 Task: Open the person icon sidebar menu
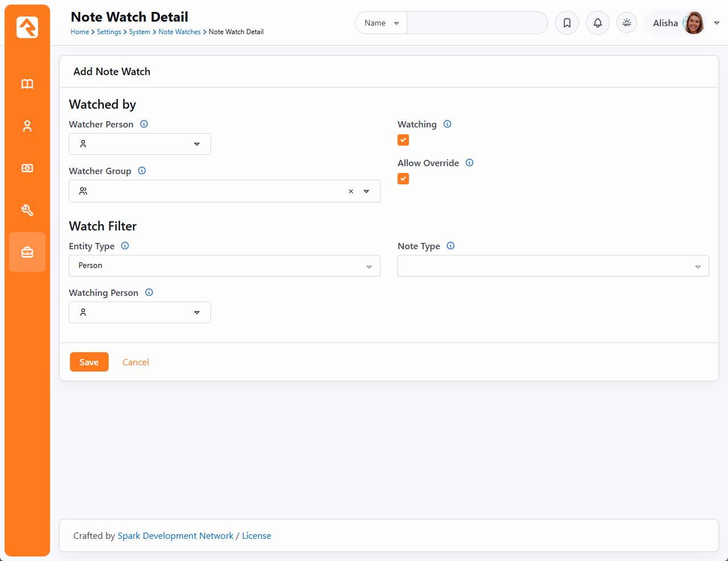click(x=27, y=126)
